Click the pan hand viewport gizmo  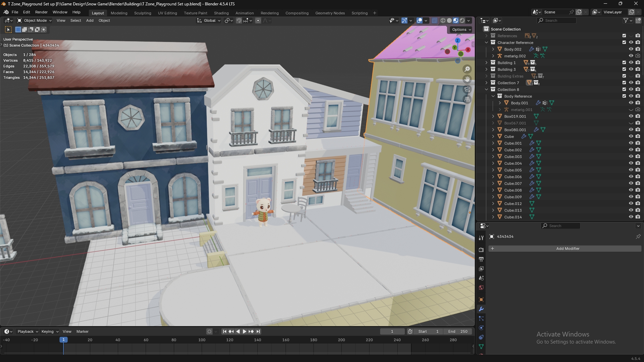point(467,79)
